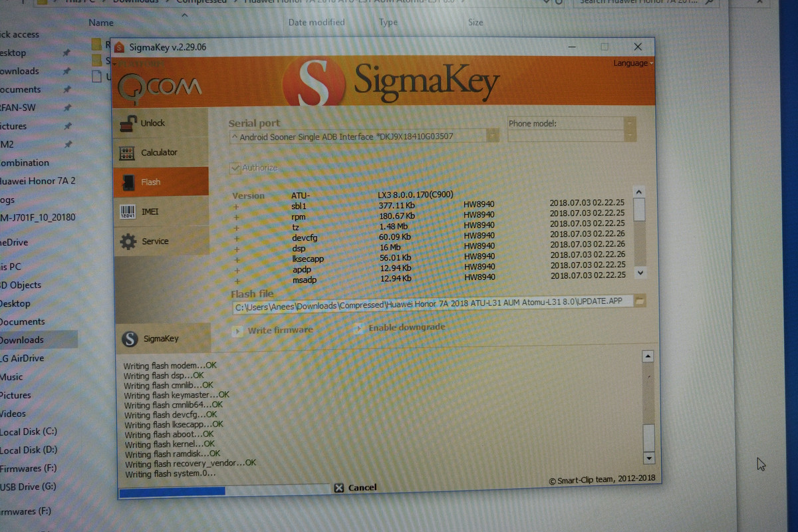Select LG AirDrive in Explorer sidebar
798x532 pixels.
22,358
